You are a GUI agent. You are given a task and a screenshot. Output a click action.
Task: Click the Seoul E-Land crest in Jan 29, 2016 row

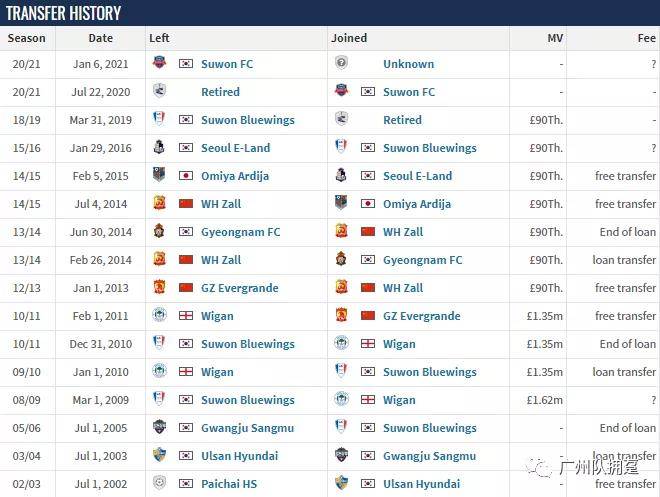tap(159, 147)
